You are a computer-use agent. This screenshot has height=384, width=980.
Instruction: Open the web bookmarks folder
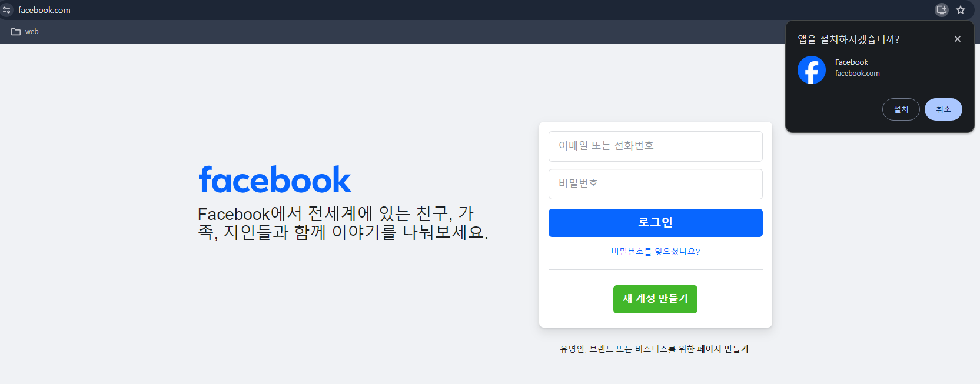[x=25, y=32]
